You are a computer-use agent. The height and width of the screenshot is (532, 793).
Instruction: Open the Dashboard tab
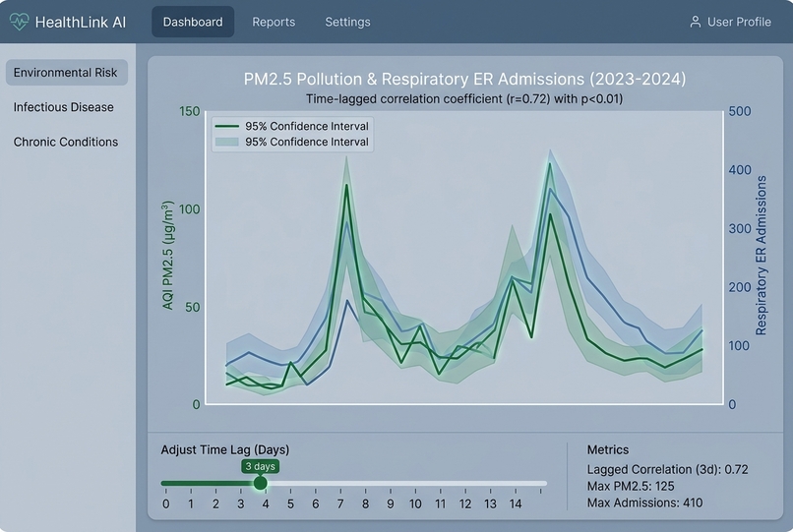[x=193, y=22]
